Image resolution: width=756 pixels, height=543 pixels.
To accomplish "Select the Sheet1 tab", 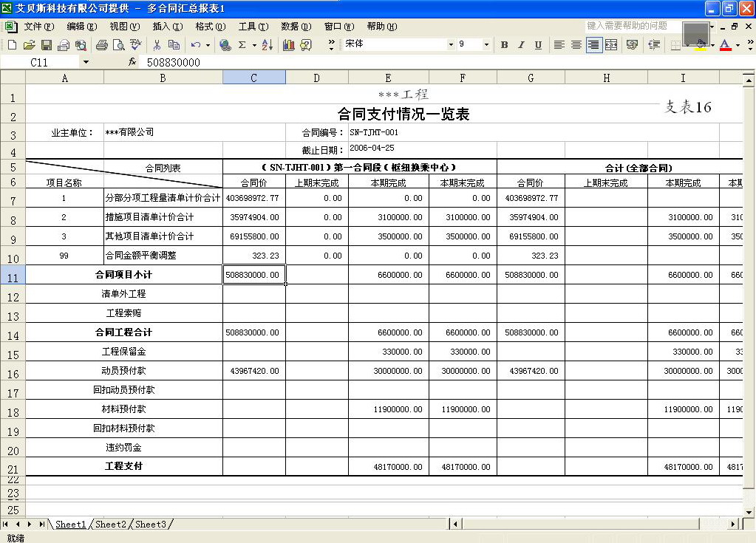I will tap(70, 525).
